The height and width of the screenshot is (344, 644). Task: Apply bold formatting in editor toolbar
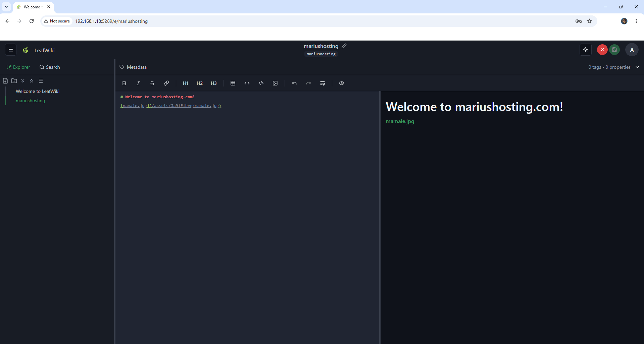tap(124, 83)
